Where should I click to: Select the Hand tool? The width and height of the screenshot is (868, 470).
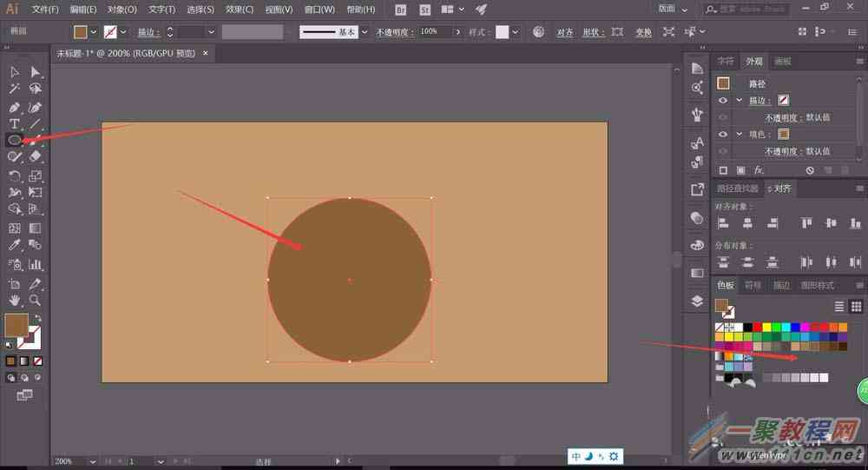(15, 300)
